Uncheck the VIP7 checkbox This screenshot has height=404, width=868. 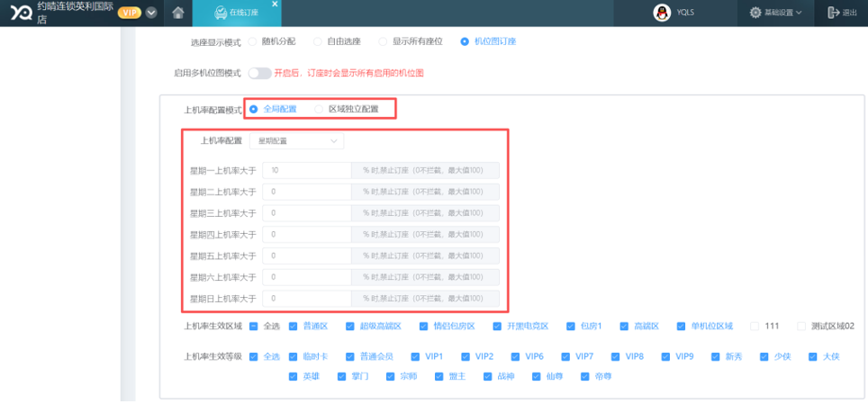coord(565,356)
